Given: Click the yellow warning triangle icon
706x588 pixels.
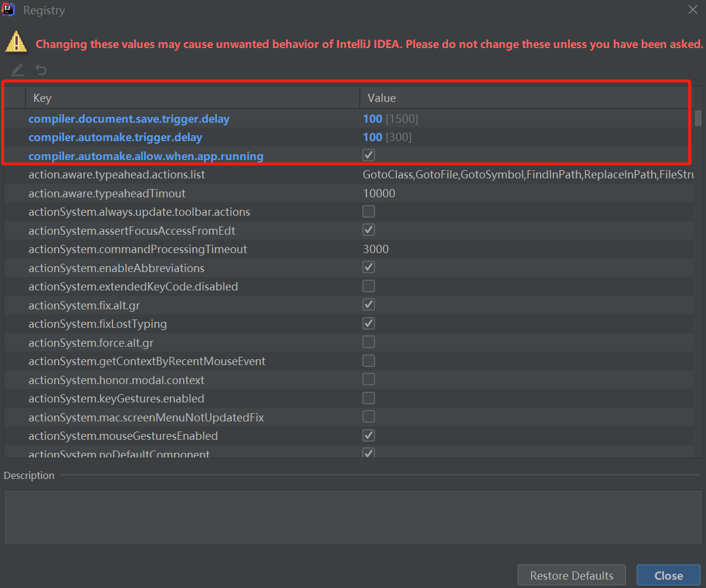Looking at the screenshot, I should coord(16,42).
